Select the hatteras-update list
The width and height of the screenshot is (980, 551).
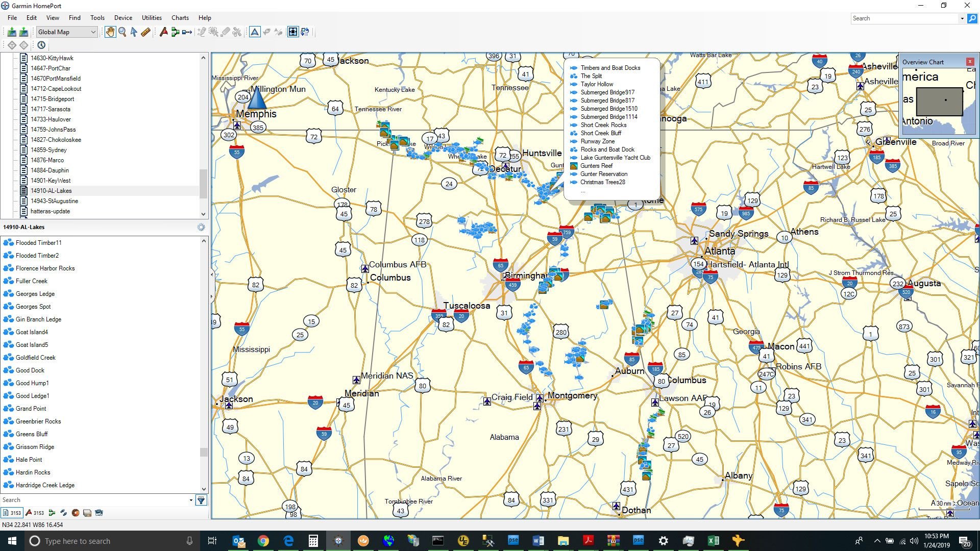[x=50, y=211]
